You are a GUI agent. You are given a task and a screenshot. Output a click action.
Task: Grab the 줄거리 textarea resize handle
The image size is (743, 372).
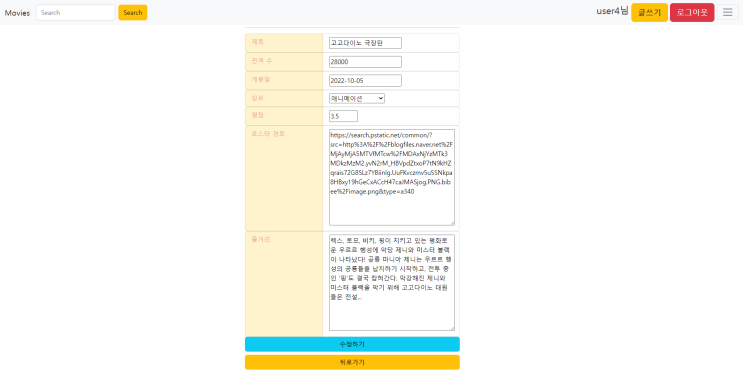tap(452, 328)
